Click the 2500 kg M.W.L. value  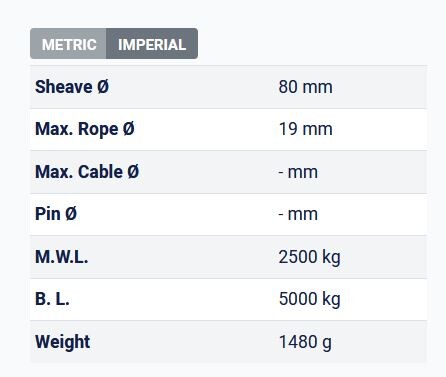(x=309, y=257)
